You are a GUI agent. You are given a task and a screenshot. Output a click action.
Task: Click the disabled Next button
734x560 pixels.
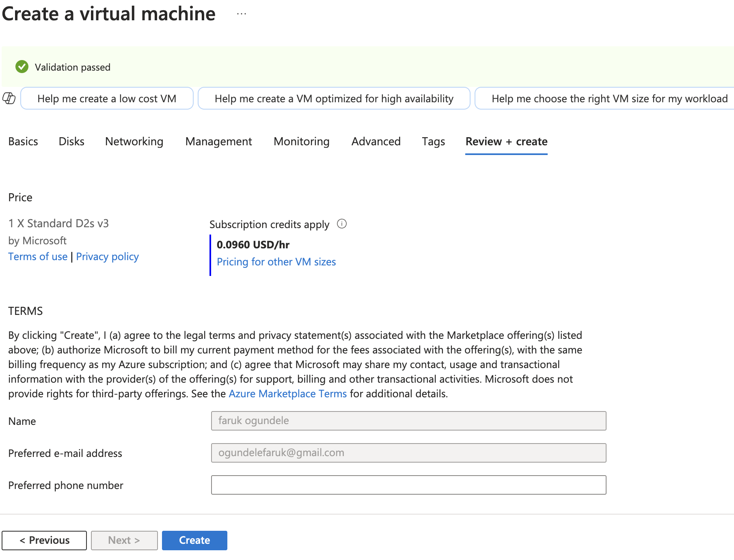[124, 541]
